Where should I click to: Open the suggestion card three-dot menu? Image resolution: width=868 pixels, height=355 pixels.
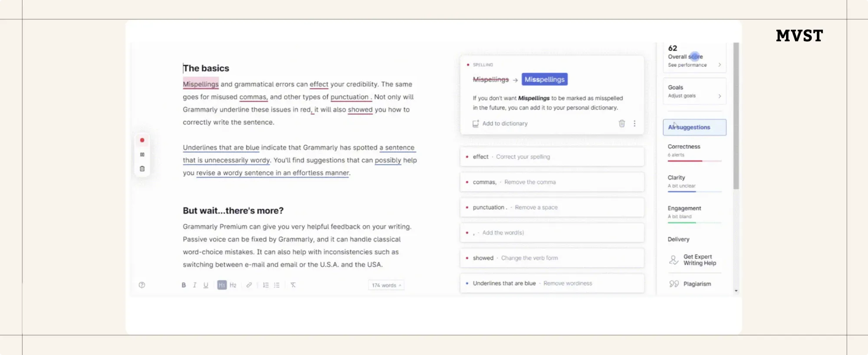(635, 124)
